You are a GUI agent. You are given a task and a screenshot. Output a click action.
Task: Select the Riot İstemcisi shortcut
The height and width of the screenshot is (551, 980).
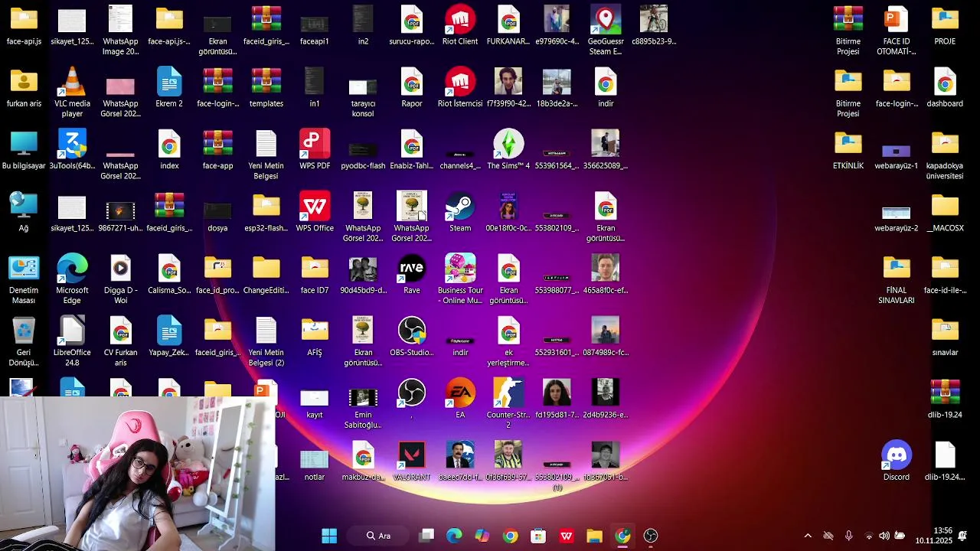pos(460,87)
